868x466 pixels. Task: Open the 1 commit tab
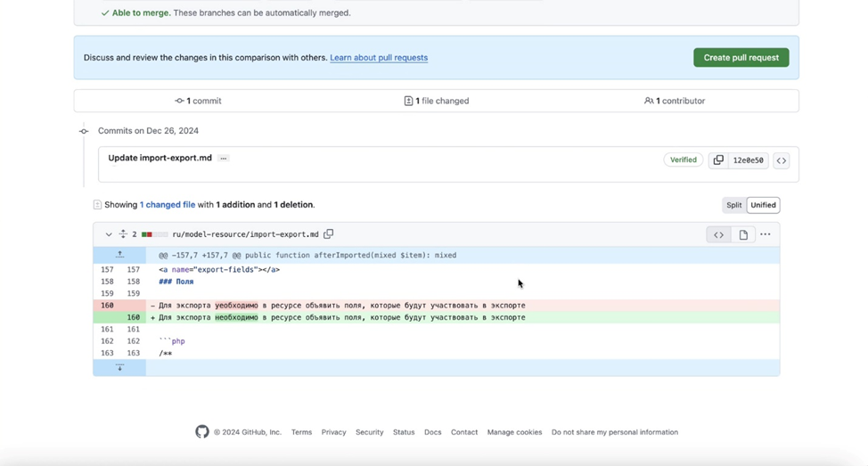pos(198,101)
